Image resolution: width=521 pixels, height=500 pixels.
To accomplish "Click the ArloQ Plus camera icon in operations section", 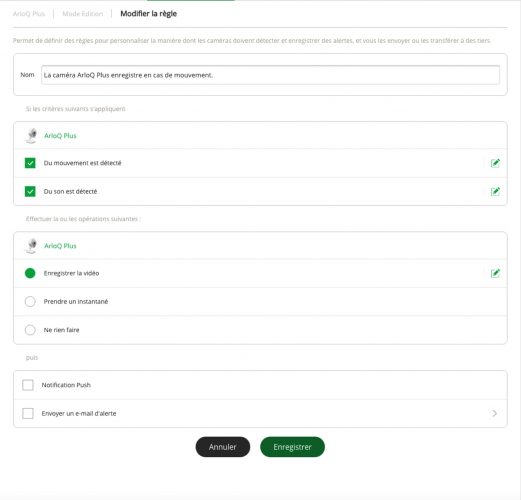I will [31, 246].
